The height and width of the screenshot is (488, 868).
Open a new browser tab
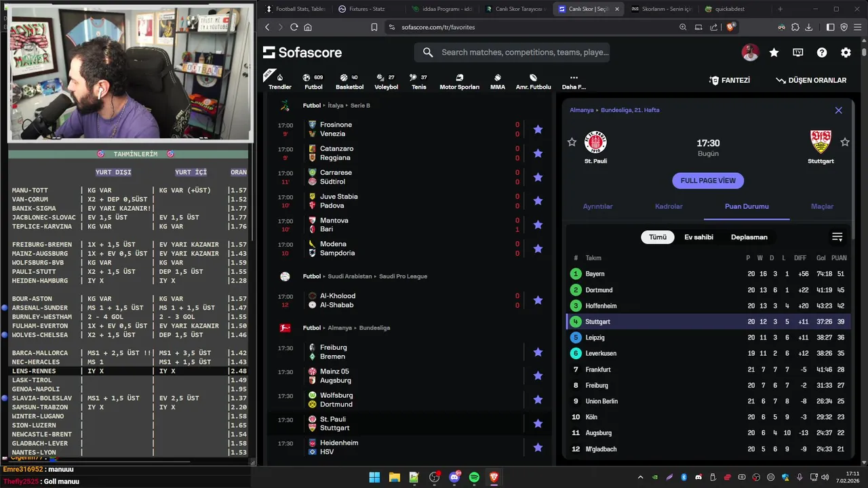(780, 9)
